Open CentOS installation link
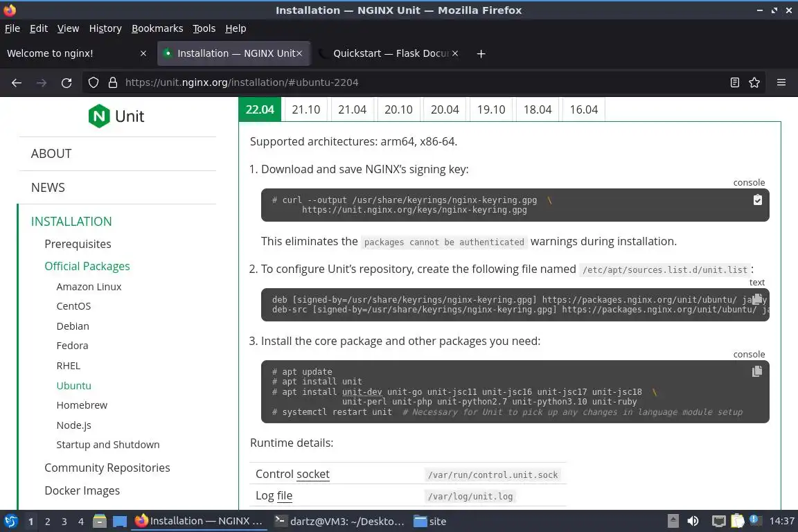The height and width of the screenshot is (532, 798). [x=74, y=306]
